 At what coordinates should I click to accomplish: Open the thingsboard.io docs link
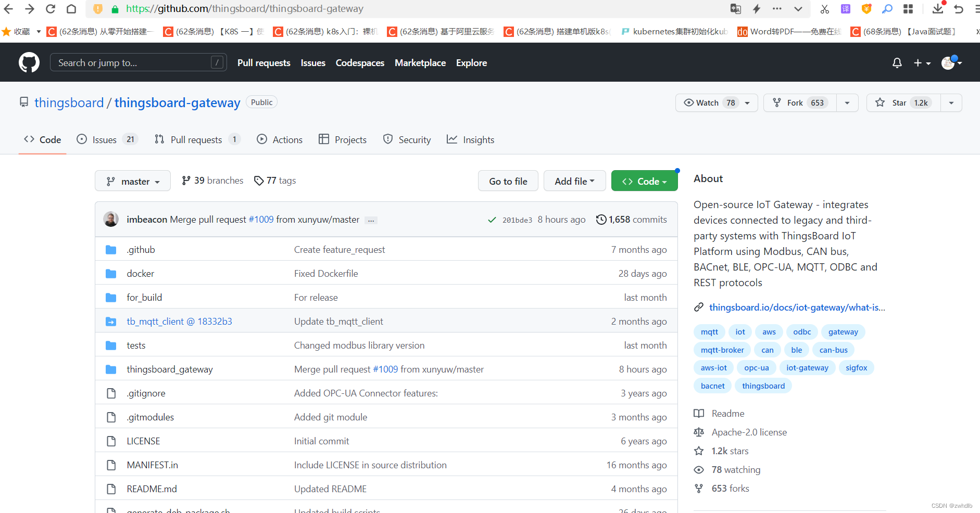click(797, 307)
